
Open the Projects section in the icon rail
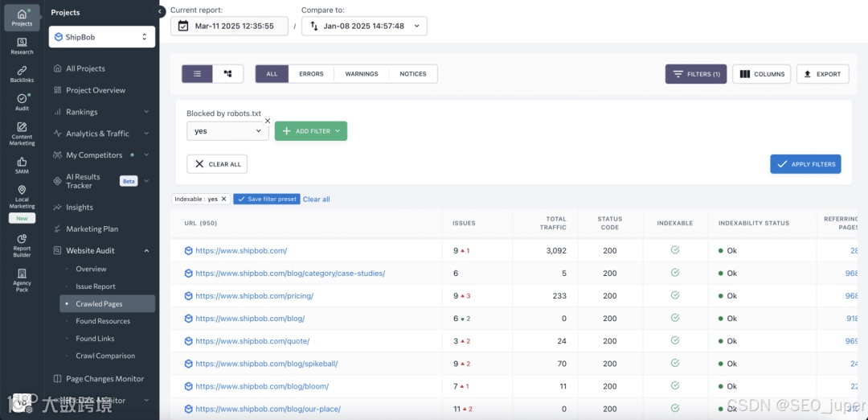point(22,18)
